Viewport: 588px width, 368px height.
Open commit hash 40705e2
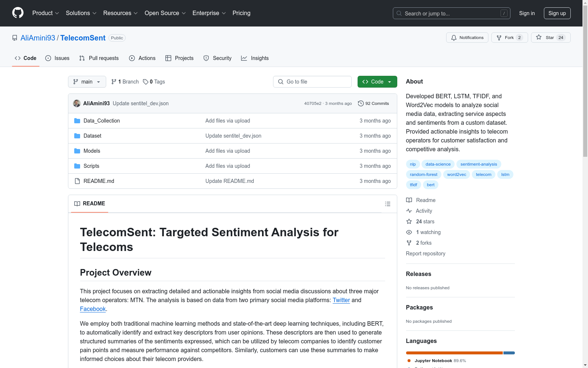[313, 103]
